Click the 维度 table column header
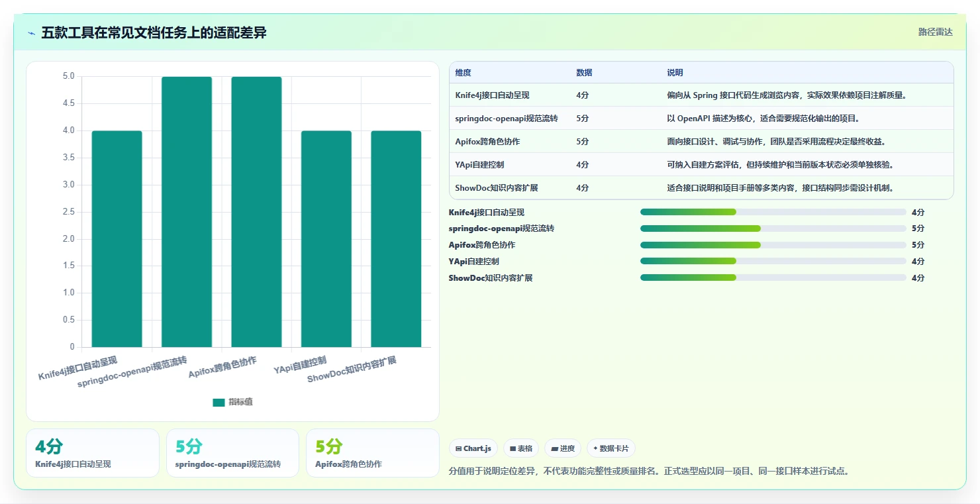Viewport: 980px width, 504px height. pyautogui.click(x=464, y=73)
